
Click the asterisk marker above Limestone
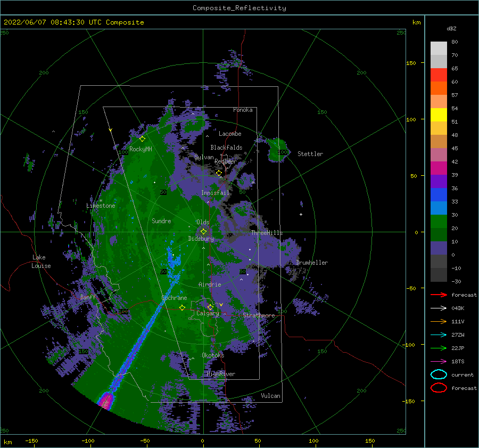coord(101,201)
